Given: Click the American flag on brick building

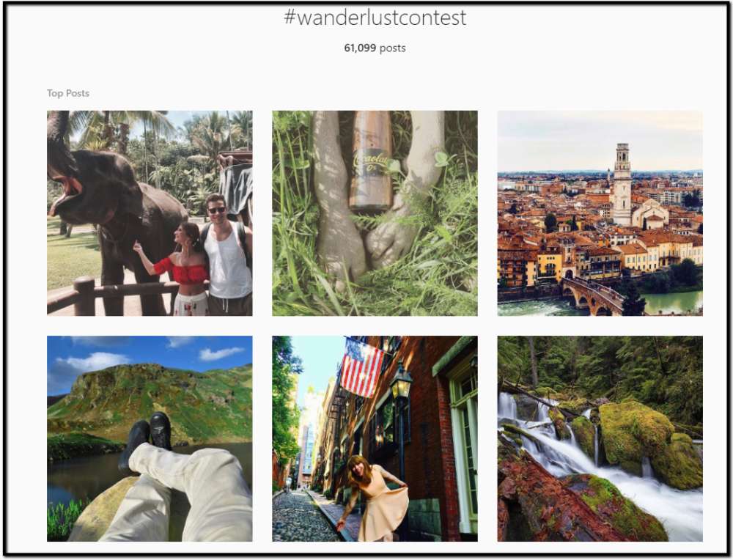Looking at the screenshot, I should [361, 367].
